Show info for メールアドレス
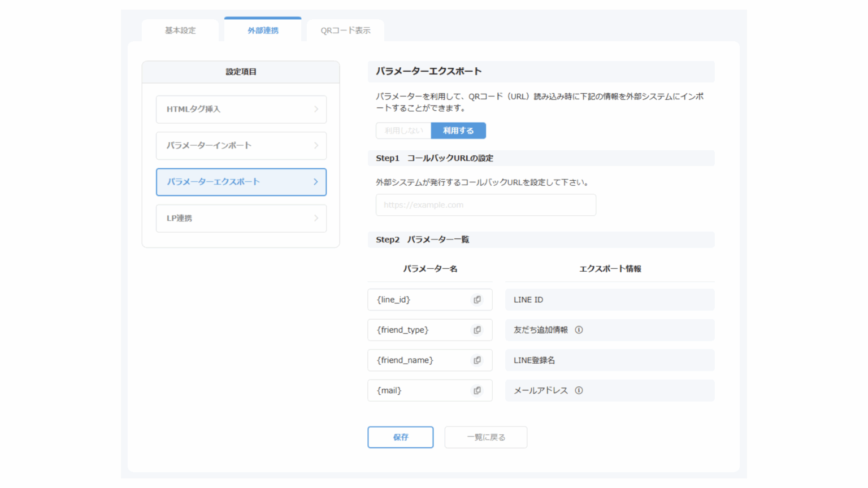The width and height of the screenshot is (868, 488). [579, 390]
